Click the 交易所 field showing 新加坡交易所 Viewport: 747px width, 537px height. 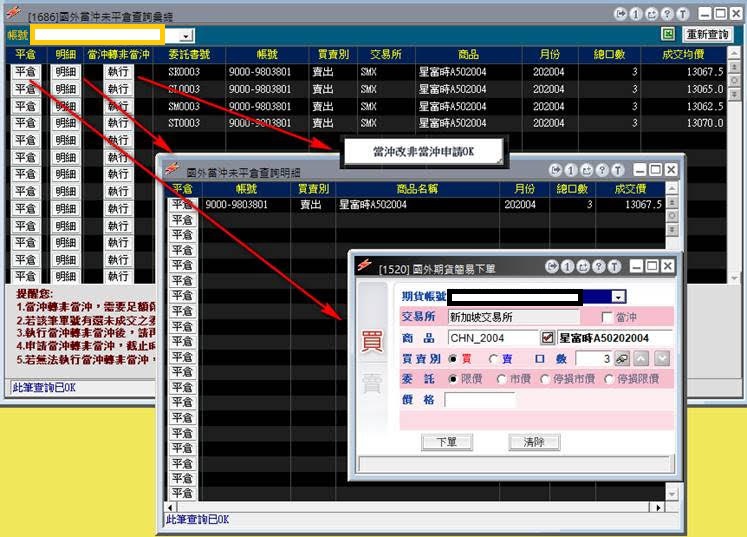(x=514, y=317)
